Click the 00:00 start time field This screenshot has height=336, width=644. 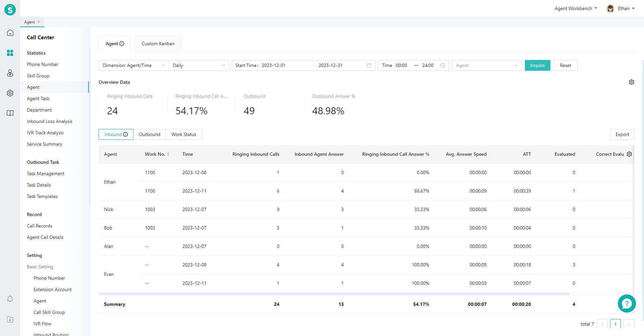(401, 65)
